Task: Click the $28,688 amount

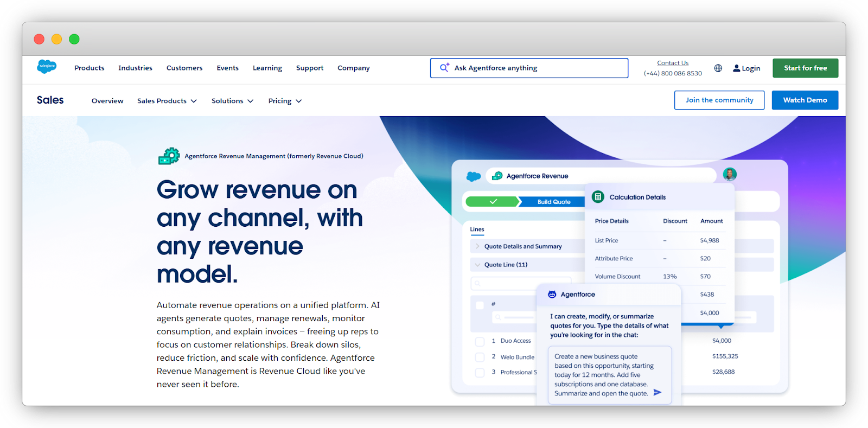Action: coord(724,372)
